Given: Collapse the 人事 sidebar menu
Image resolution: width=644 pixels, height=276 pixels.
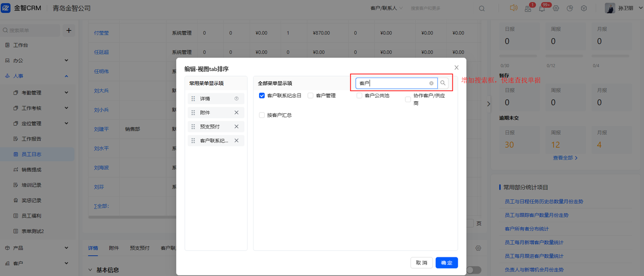Looking at the screenshot, I should (66, 76).
